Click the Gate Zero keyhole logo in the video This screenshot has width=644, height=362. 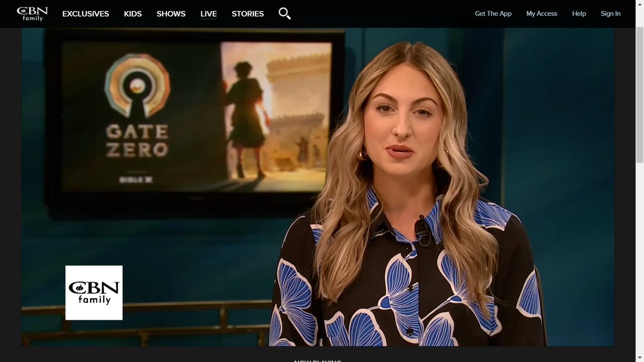138,88
